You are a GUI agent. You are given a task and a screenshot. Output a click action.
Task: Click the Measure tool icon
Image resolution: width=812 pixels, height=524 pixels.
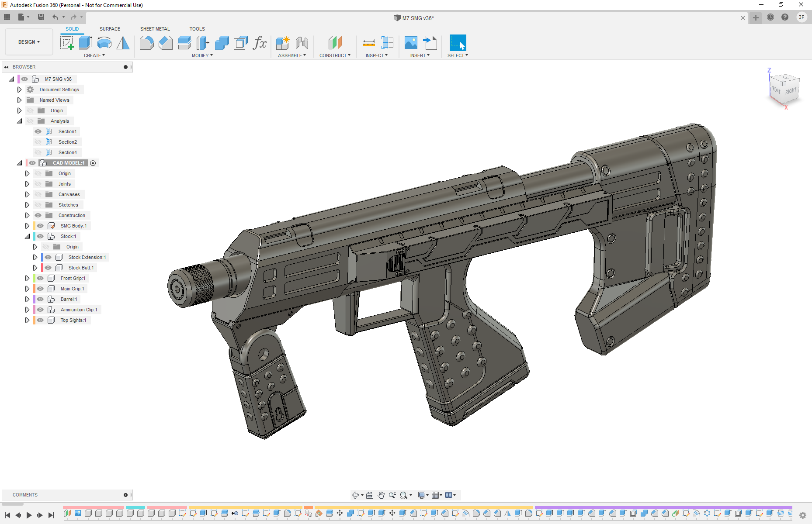coord(368,43)
